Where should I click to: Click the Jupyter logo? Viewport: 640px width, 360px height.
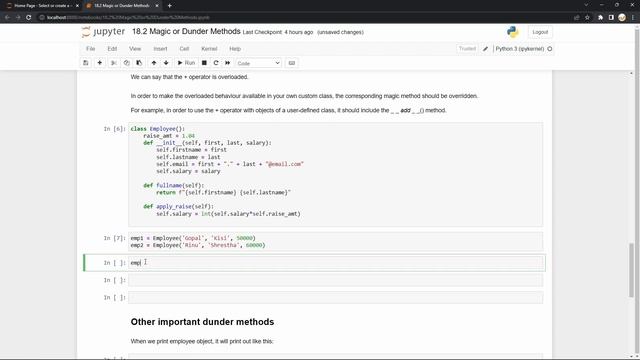(103, 32)
